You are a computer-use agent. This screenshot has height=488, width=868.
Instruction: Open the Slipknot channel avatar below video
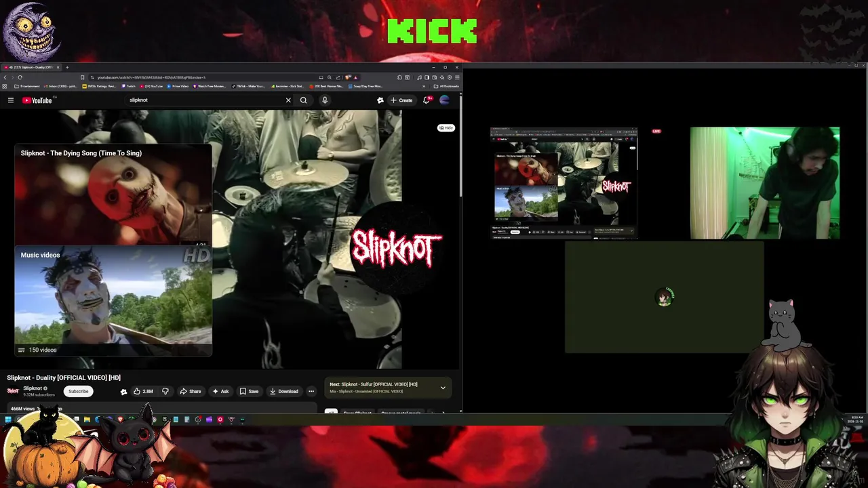pyautogui.click(x=13, y=391)
